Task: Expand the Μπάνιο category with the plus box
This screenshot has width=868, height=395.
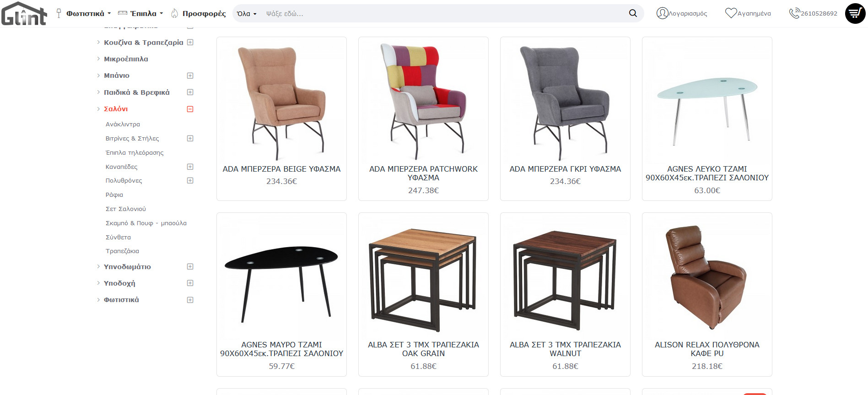Action: point(190,76)
